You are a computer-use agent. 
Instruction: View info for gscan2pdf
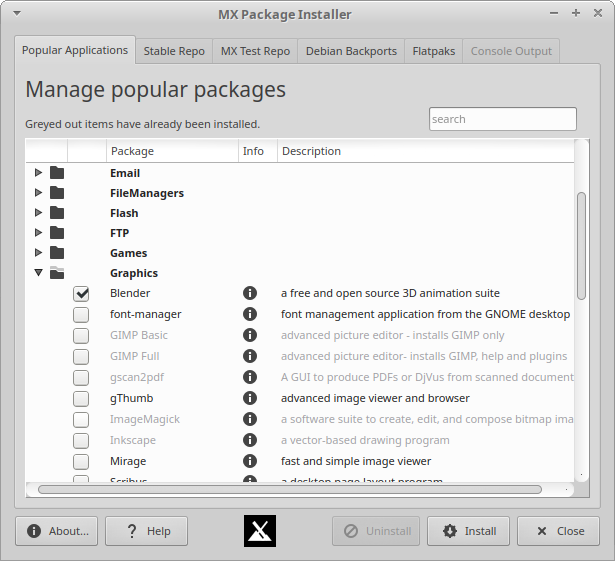pyautogui.click(x=250, y=377)
